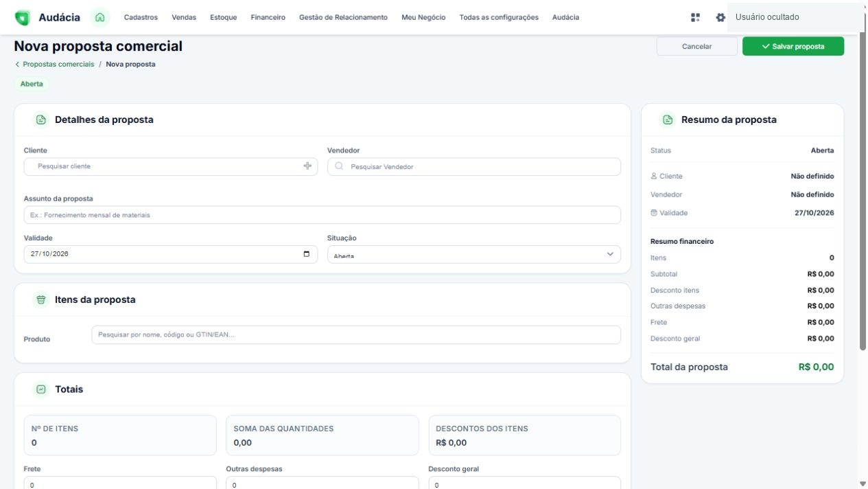Open the Audácia menu item after Todas as configurações

565,17
